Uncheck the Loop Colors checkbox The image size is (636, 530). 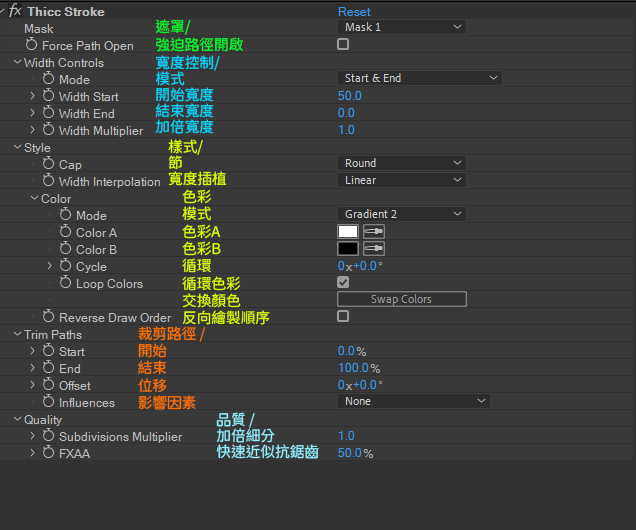point(343,282)
